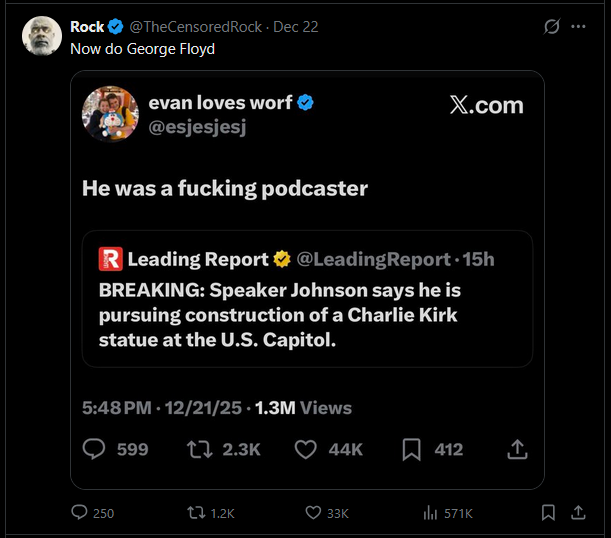Screen dimensions: 611x538
Task: Click Rock's profile avatar
Action: (x=42, y=36)
